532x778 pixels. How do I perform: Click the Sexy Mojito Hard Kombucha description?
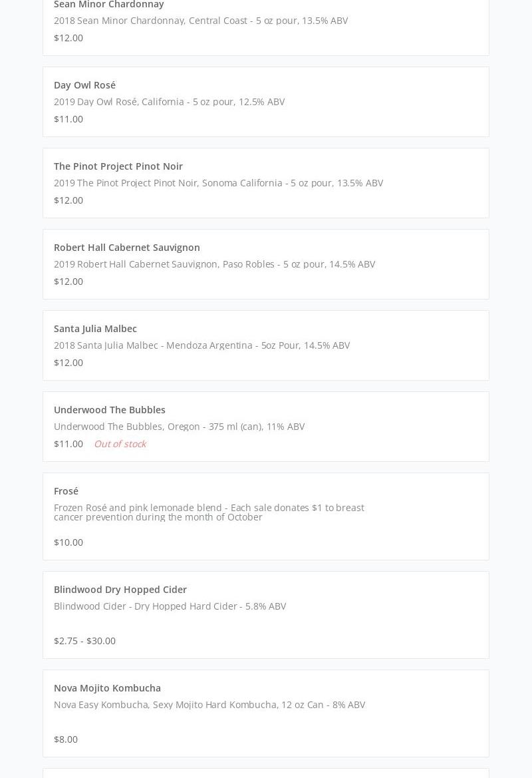[209, 704]
